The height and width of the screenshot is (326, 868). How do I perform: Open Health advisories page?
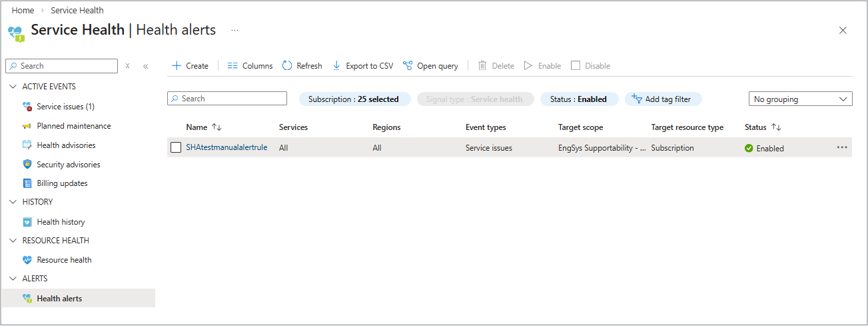coord(66,145)
